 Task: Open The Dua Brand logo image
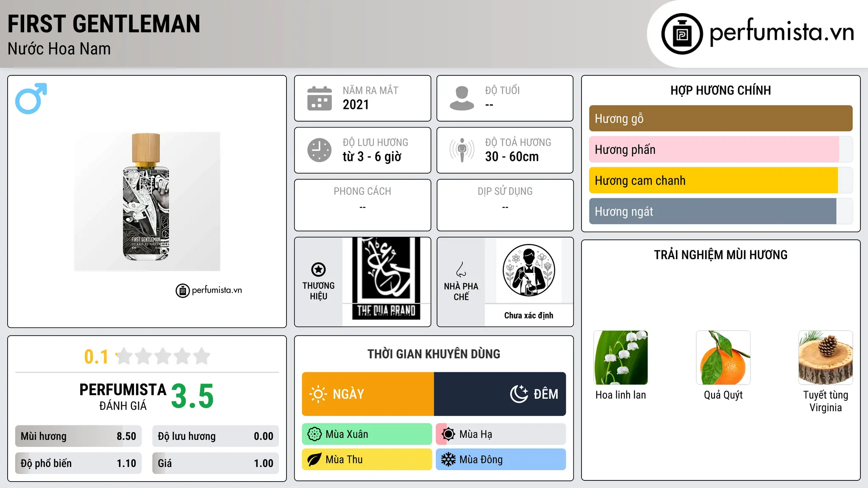(x=386, y=278)
